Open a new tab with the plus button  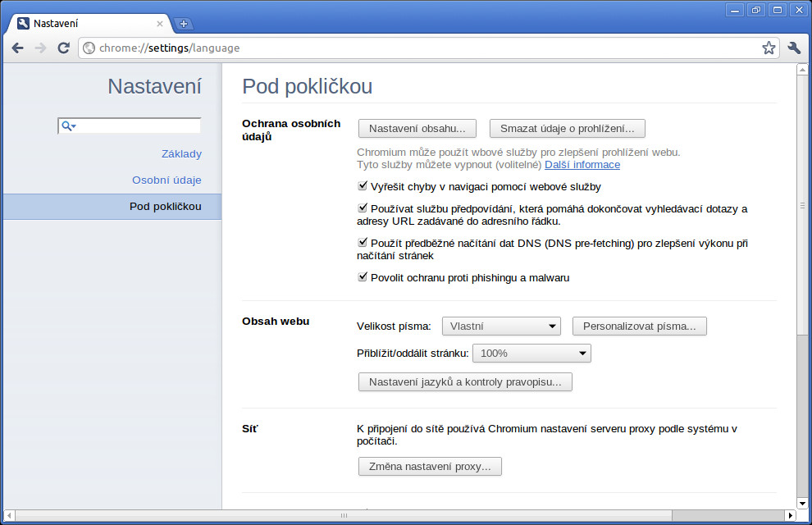184,23
